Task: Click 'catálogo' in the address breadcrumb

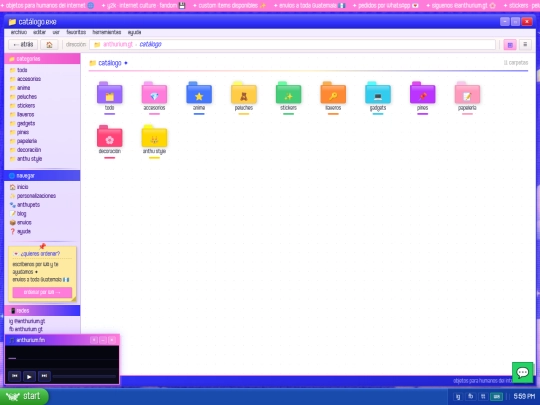Action: point(150,44)
